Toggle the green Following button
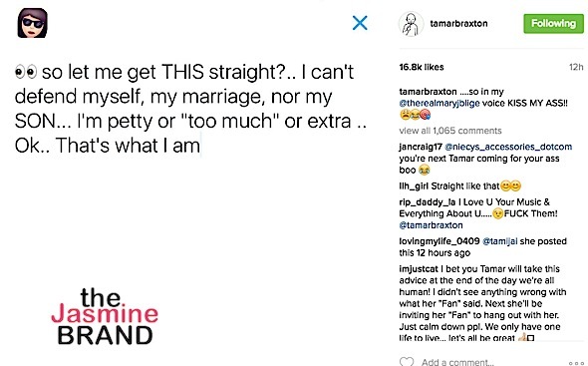Screen dimensions: 588x366 click(553, 24)
